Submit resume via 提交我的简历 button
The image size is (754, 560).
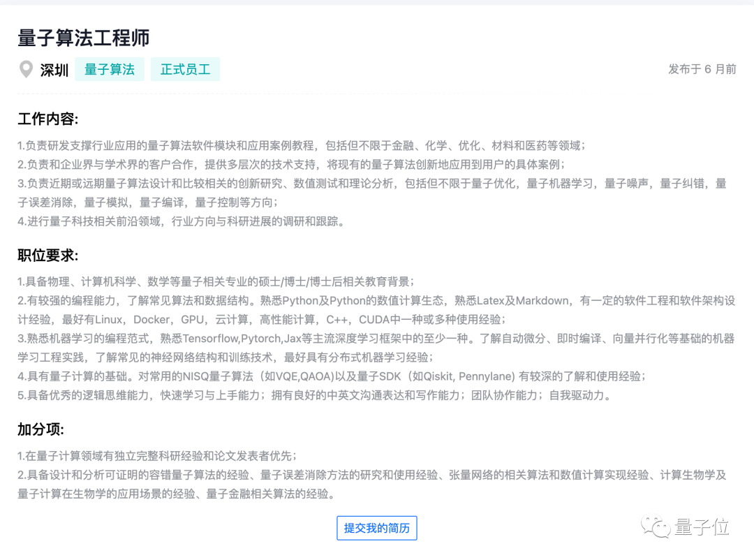376,528
